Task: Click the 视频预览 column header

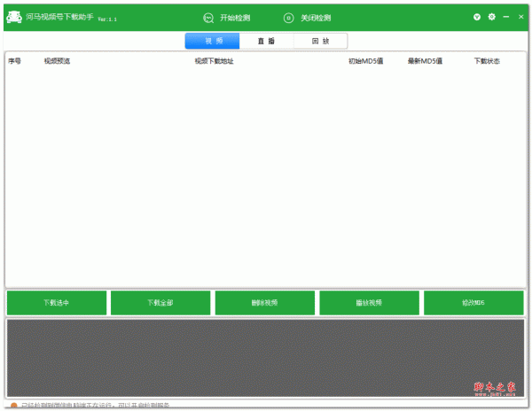Action: coord(57,61)
